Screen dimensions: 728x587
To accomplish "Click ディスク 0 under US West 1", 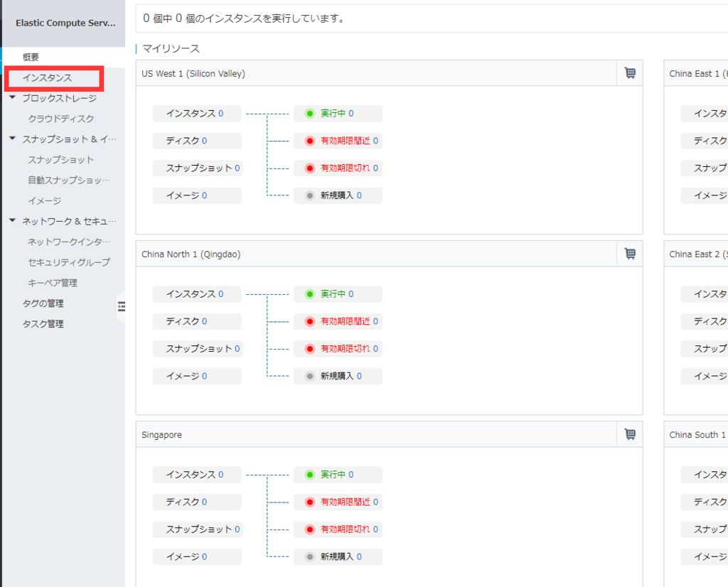I will pyautogui.click(x=197, y=141).
